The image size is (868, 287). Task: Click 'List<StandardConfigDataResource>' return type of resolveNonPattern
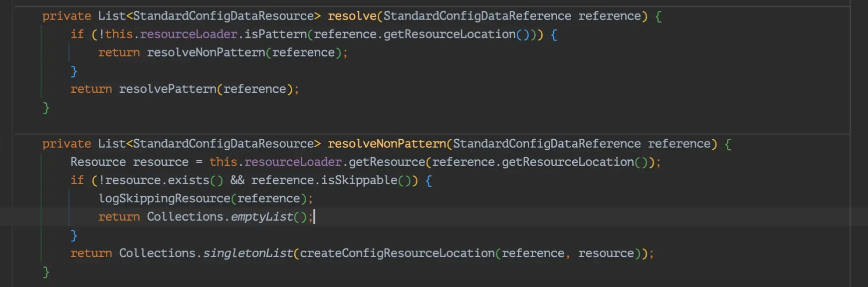pyautogui.click(x=210, y=144)
